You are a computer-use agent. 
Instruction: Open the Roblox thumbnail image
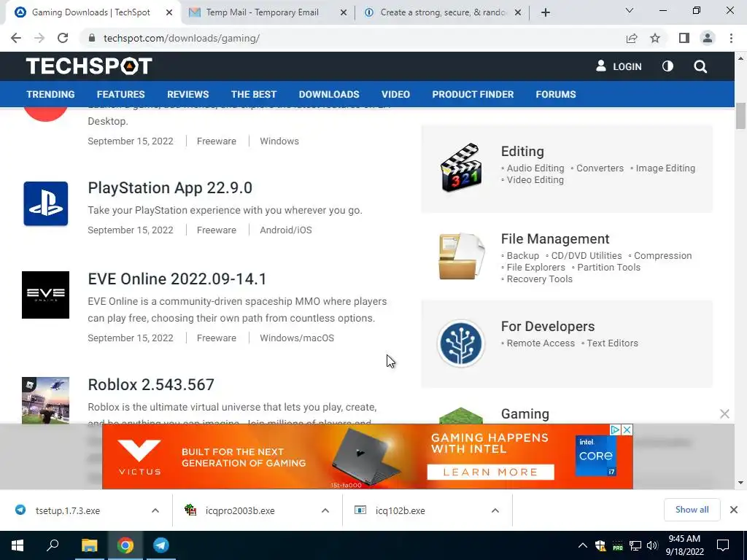pos(46,400)
